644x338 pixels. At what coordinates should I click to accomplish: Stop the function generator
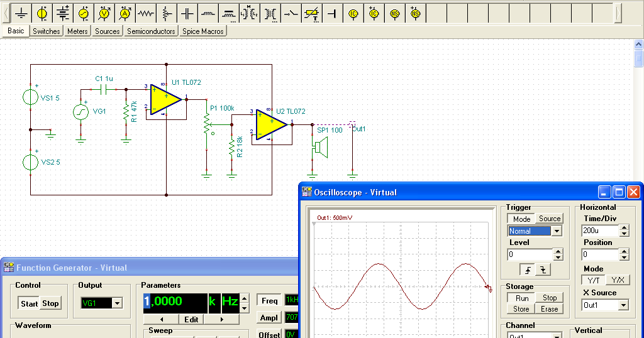coord(50,303)
